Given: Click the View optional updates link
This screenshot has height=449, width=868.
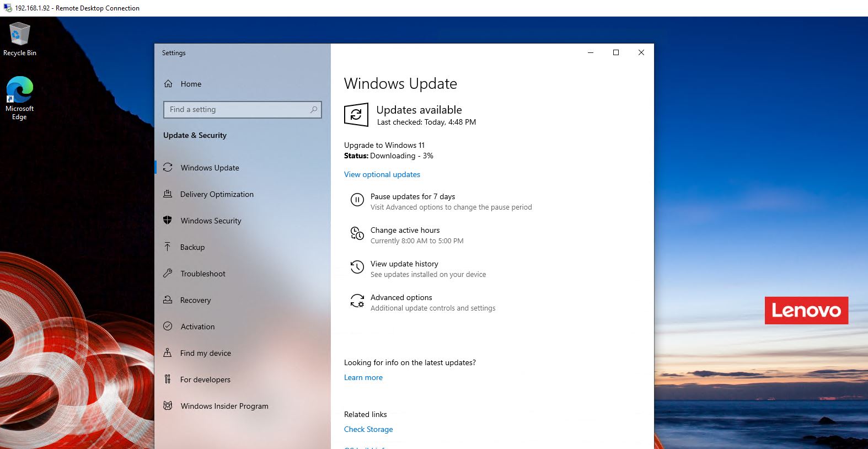Looking at the screenshot, I should tap(382, 174).
